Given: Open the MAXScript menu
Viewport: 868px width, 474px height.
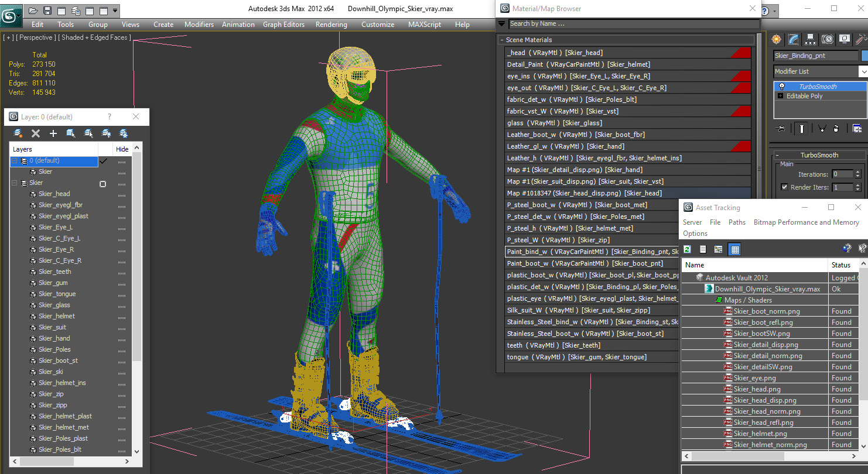Looking at the screenshot, I should tap(425, 25).
